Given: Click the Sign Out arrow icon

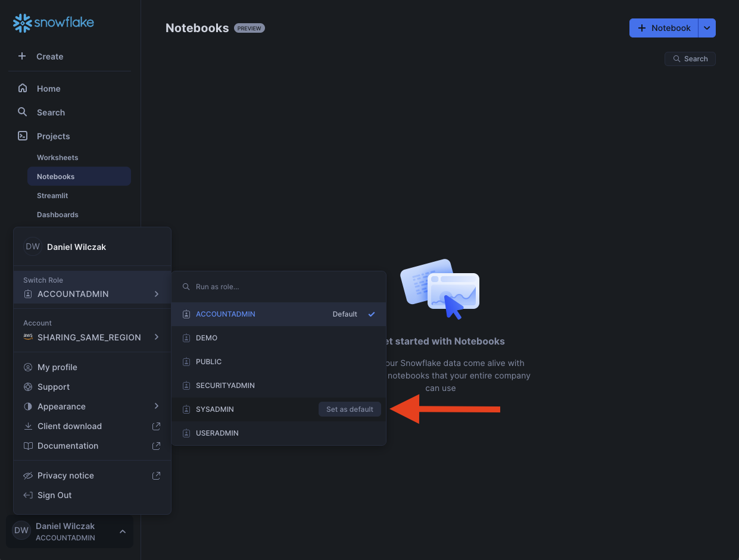Looking at the screenshot, I should point(27,495).
